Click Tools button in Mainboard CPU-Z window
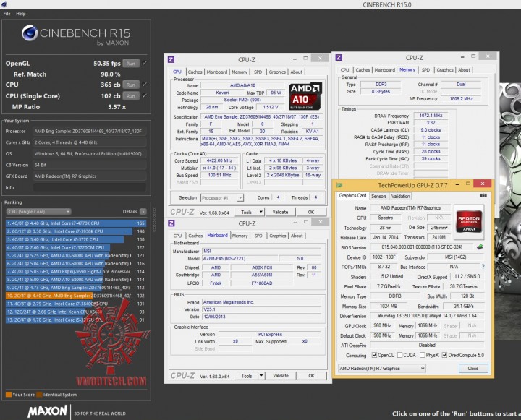521x420 pixels. click(x=247, y=375)
